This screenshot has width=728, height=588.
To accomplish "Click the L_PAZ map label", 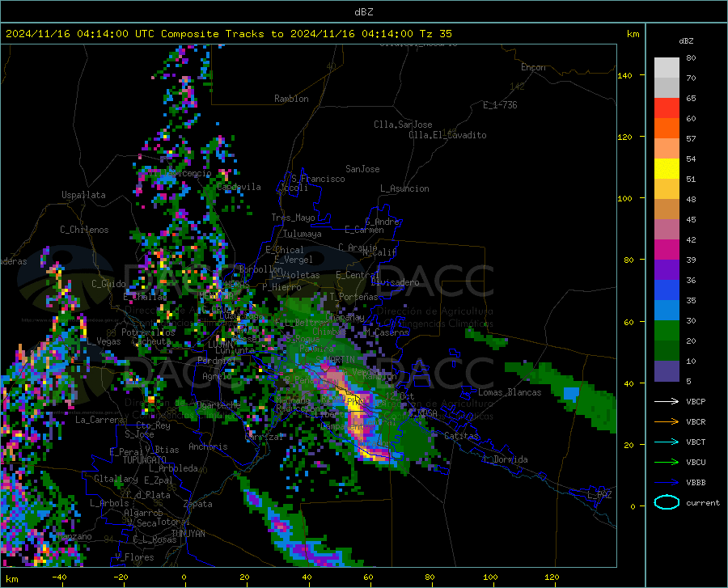I will tap(599, 495).
